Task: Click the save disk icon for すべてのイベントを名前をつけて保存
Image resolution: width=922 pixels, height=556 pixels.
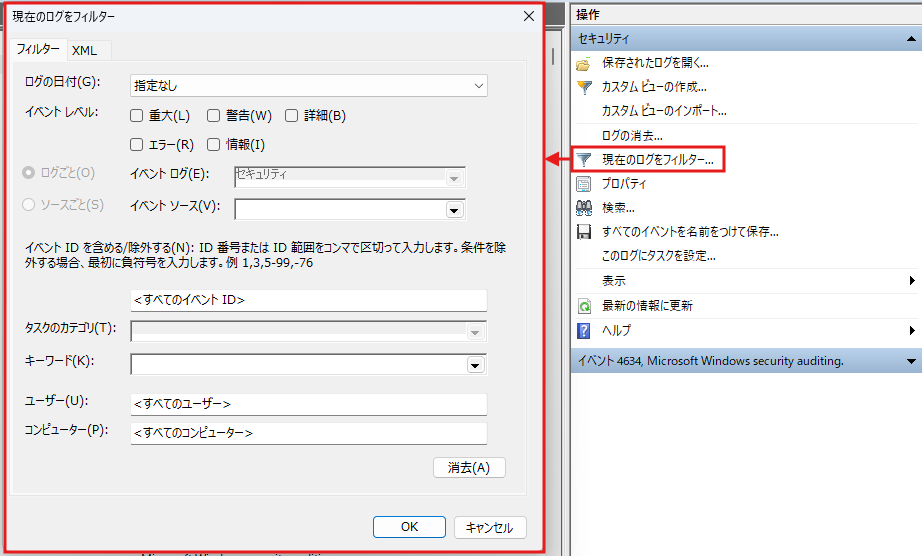Action: pos(584,232)
